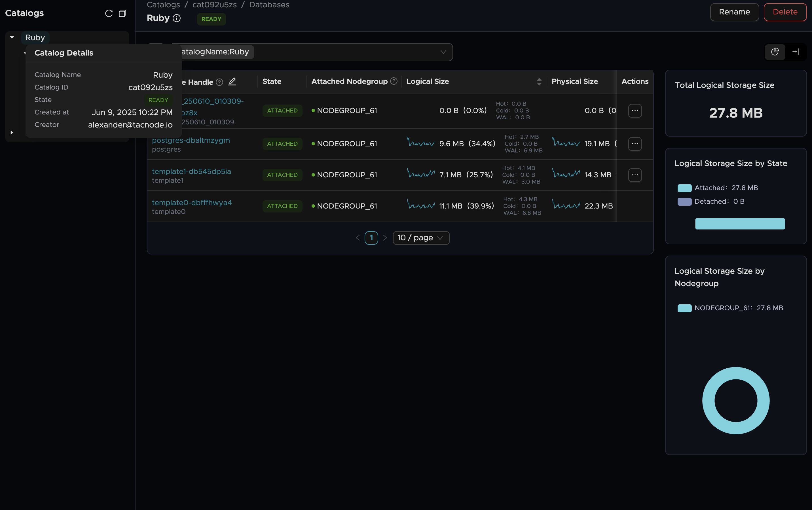812x510 pixels.
Task: Open the Handle column help question mark
Action: [219, 82]
